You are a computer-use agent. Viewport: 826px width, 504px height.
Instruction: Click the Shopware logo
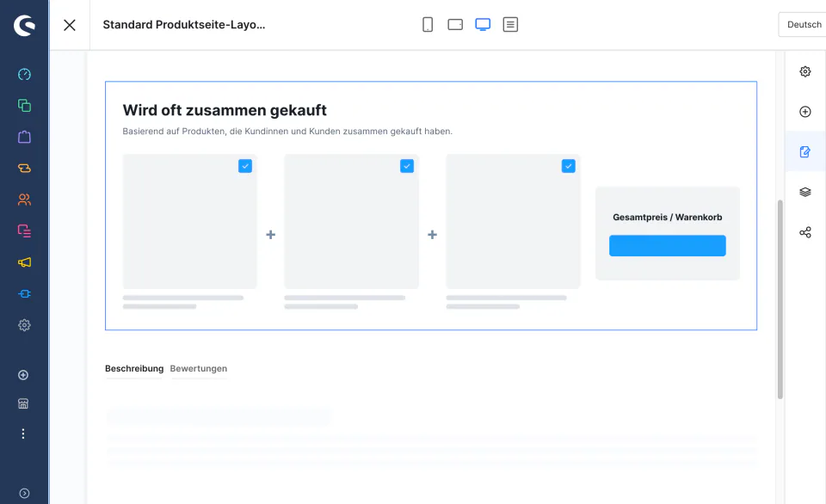pyautogui.click(x=24, y=25)
